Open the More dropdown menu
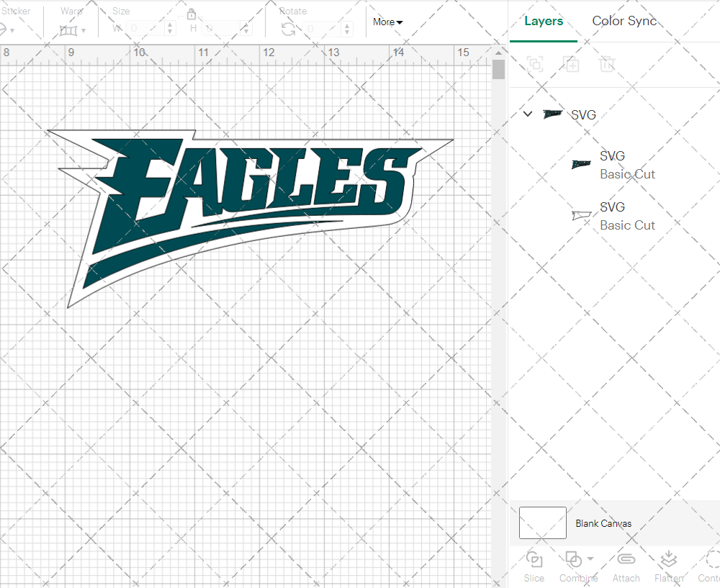This screenshot has width=720, height=588. 387,22
